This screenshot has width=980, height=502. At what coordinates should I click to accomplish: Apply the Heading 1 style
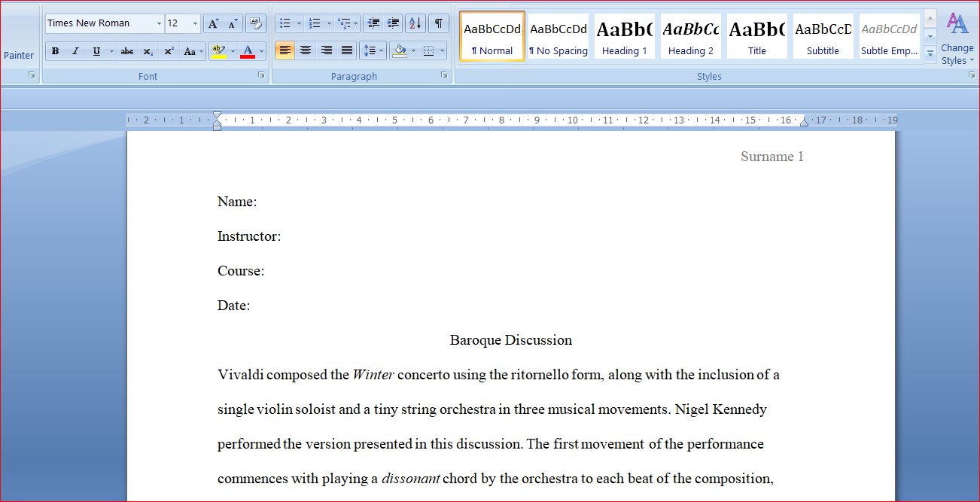[x=625, y=36]
